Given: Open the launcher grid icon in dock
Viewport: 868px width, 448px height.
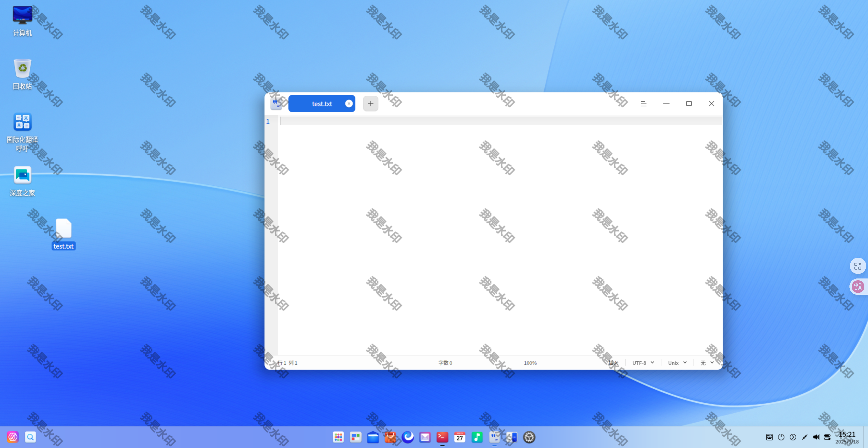Looking at the screenshot, I should coord(338,437).
